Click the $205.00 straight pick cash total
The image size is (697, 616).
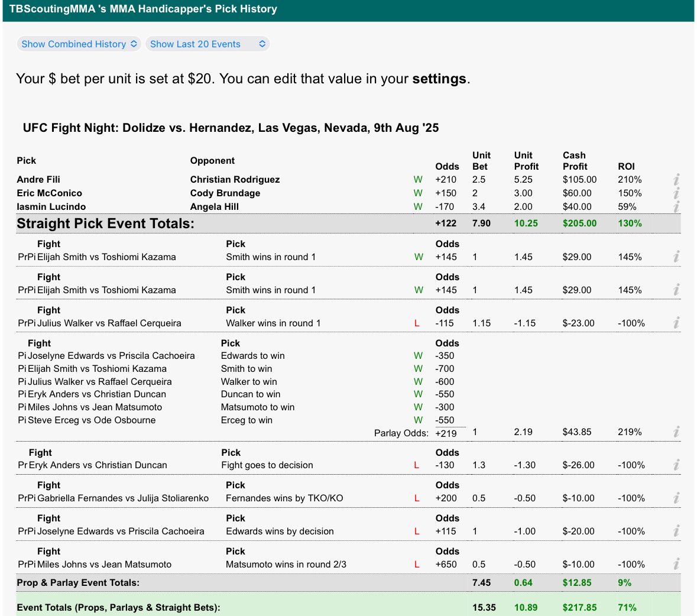point(579,223)
